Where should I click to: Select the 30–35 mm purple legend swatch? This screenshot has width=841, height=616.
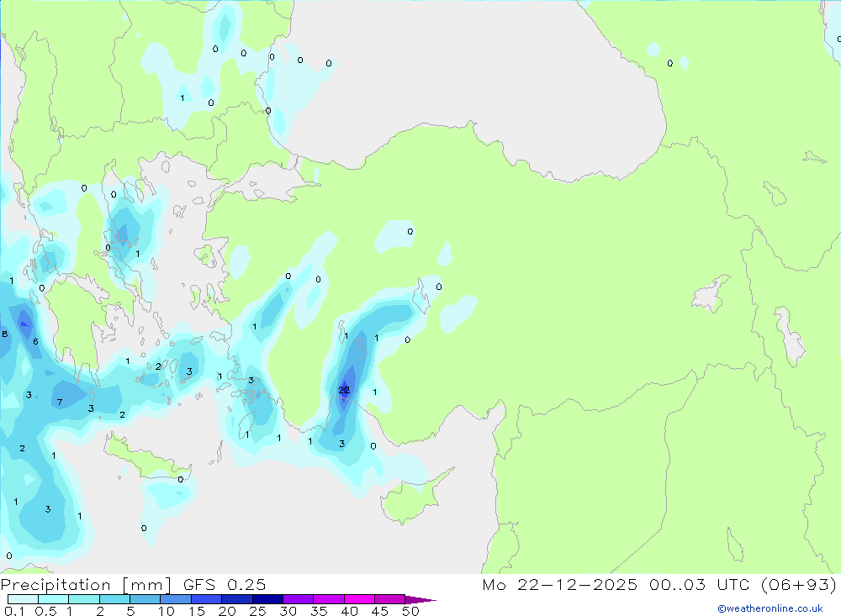(299, 599)
